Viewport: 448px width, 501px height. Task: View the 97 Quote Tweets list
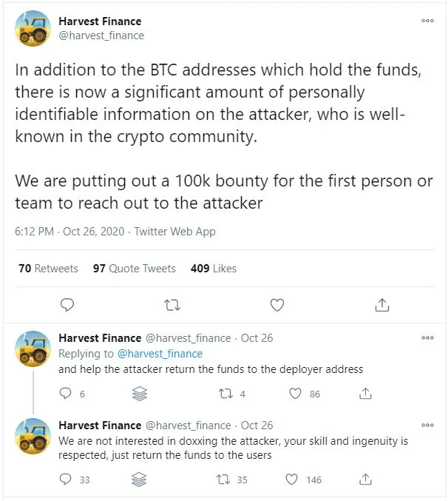coord(134,269)
